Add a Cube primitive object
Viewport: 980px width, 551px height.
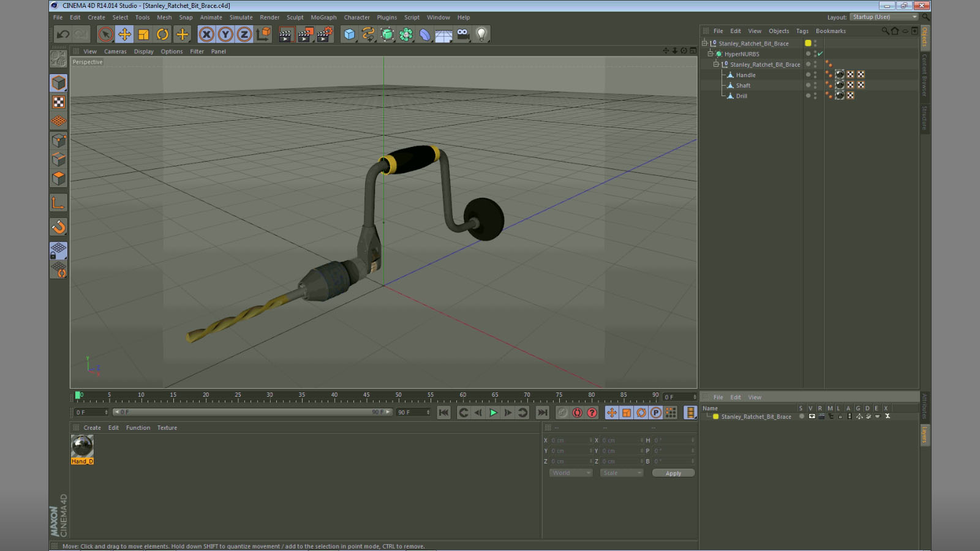click(349, 34)
